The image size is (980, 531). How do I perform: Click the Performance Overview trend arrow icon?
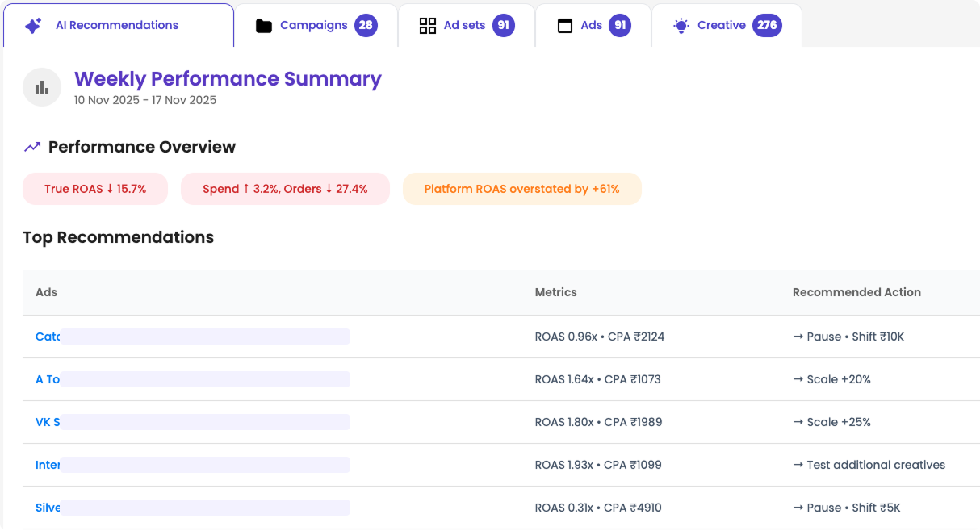point(32,147)
